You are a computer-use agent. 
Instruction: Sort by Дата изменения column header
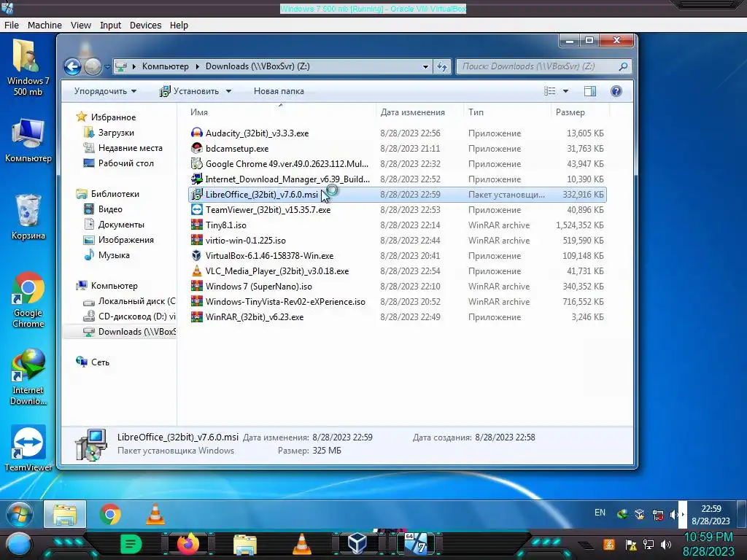413,112
